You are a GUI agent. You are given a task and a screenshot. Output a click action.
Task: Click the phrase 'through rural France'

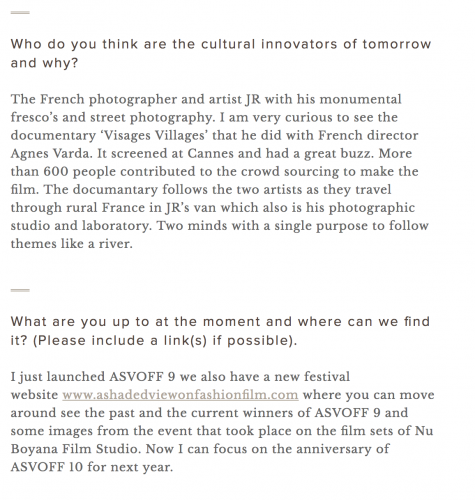tap(78, 207)
